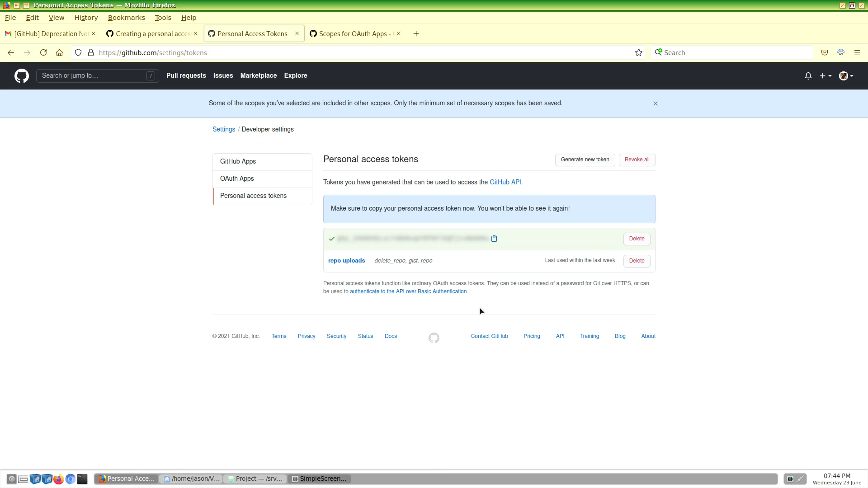Bookmark this page with the star
The width and height of the screenshot is (868, 488).
pyautogui.click(x=638, y=53)
